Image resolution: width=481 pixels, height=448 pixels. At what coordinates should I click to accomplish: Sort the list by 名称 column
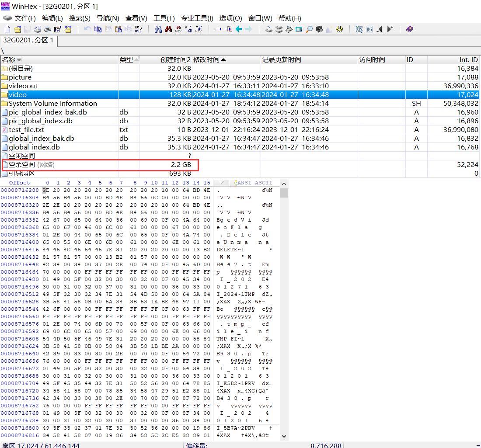click(x=59, y=60)
